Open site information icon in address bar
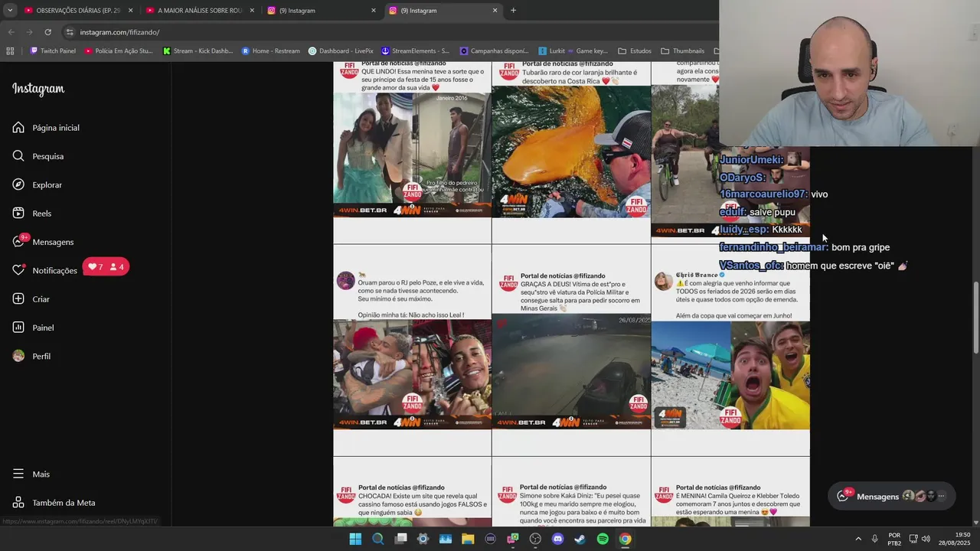The image size is (980, 551). [70, 32]
